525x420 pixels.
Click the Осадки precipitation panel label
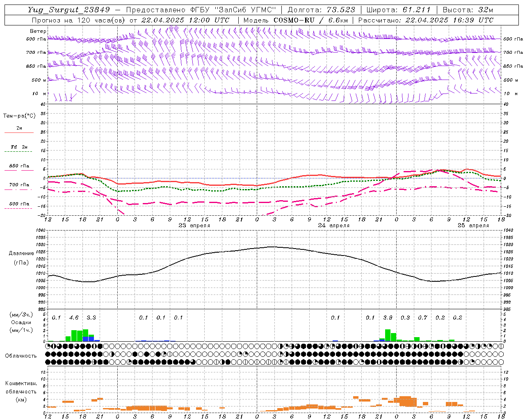click(x=21, y=322)
